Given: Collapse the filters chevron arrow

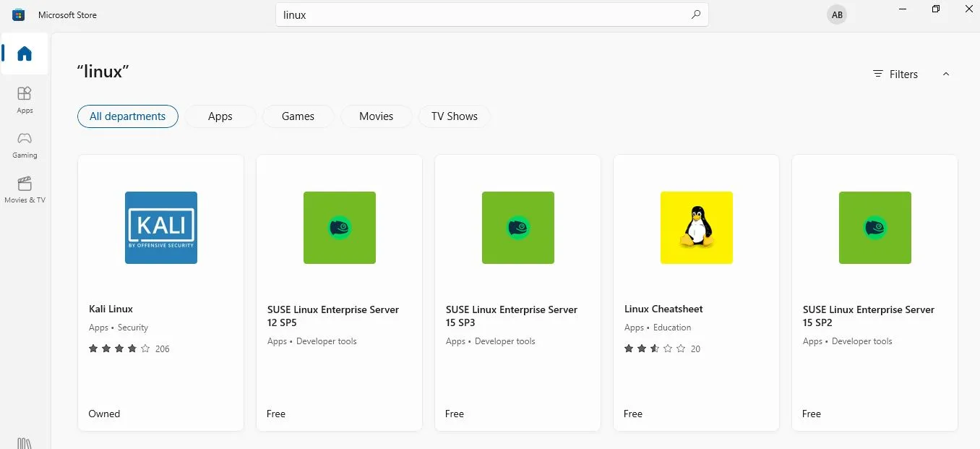Looking at the screenshot, I should pos(946,74).
